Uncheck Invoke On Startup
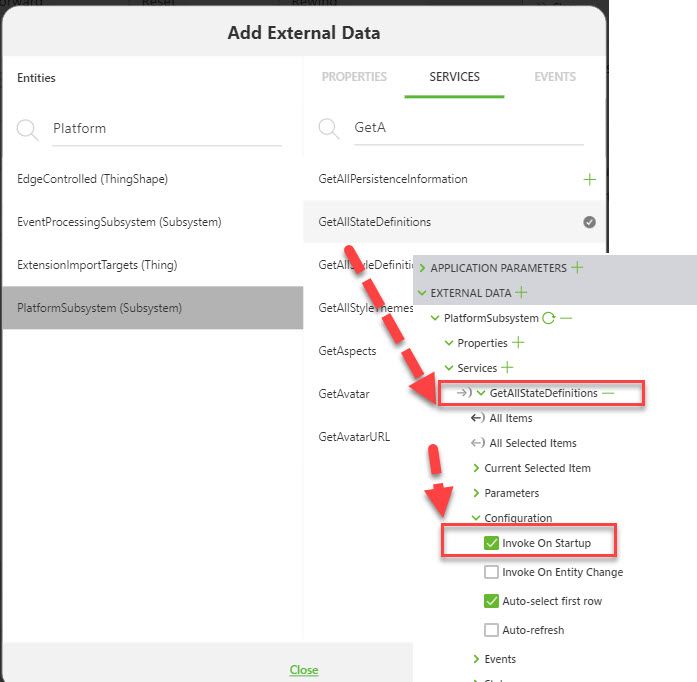 491,543
